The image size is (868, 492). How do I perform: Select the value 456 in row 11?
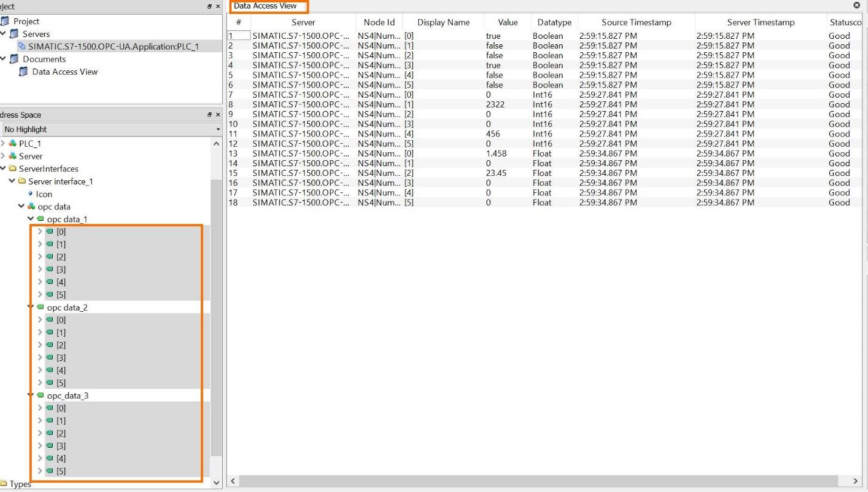coord(493,134)
